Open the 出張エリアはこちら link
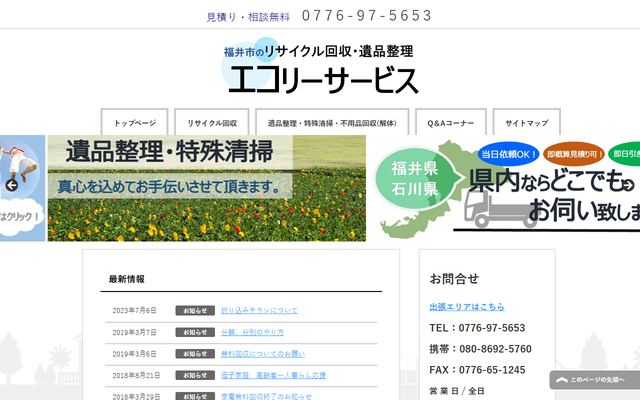640x400 pixels. (467, 307)
